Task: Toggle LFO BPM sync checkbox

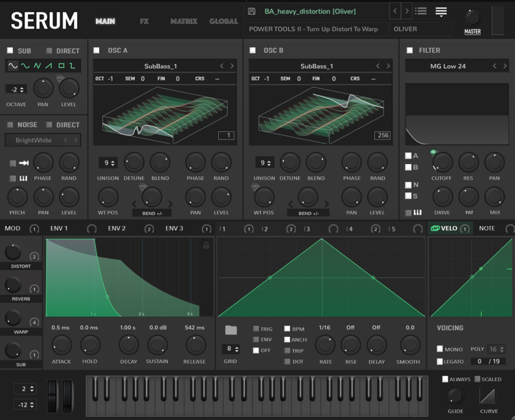Action: point(287,329)
